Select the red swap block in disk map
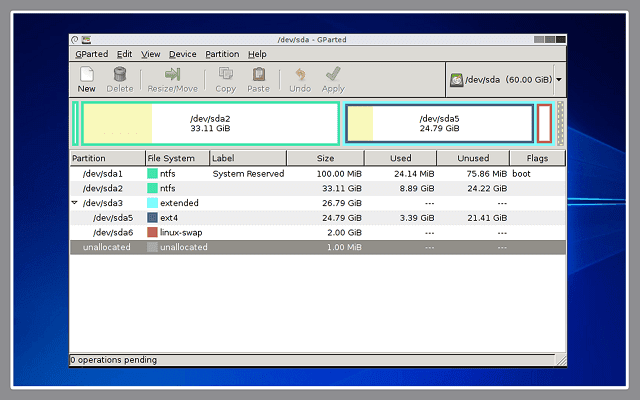Image resolution: width=640 pixels, height=400 pixels. coord(544,124)
